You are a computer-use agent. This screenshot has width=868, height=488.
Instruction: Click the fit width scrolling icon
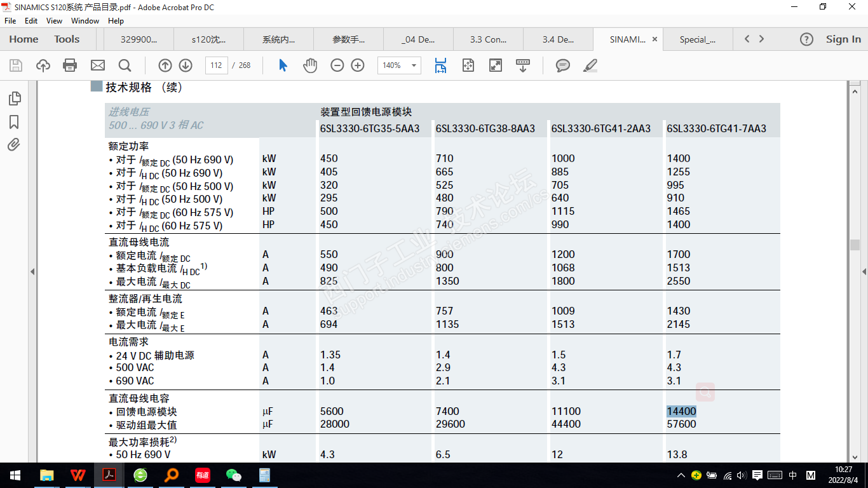(x=440, y=65)
